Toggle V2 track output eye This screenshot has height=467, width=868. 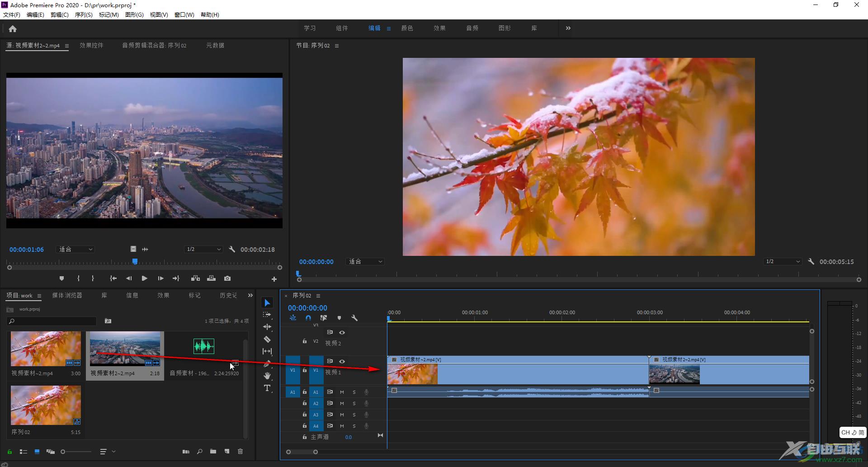click(342, 332)
